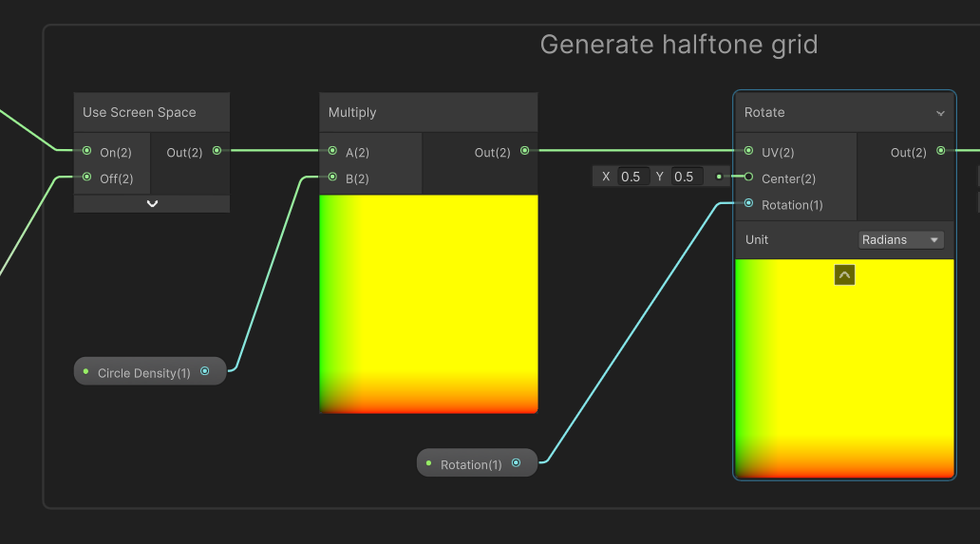Click the Off(2) input port of Use Screen Space

[x=87, y=178]
